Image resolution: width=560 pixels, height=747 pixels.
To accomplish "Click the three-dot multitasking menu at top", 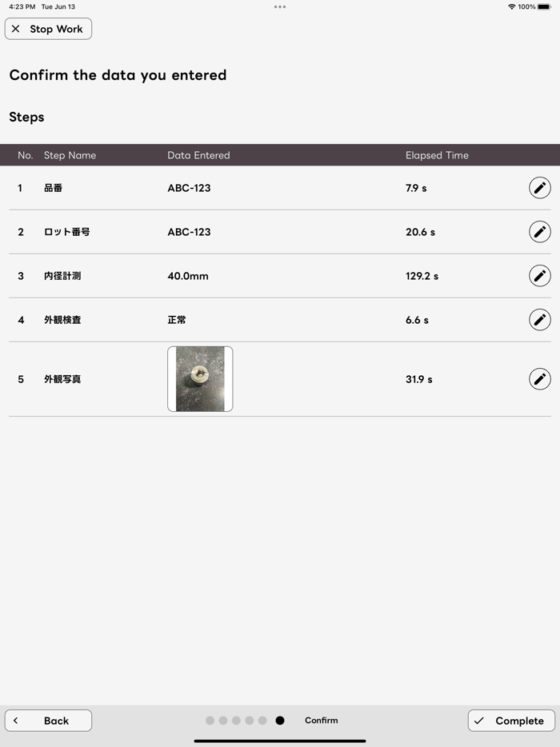I will pyautogui.click(x=280, y=6).
